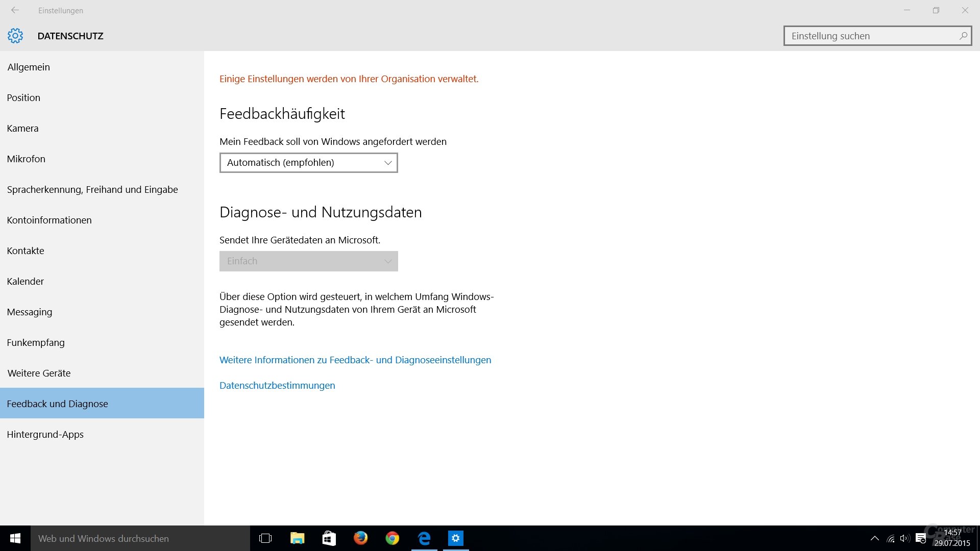Viewport: 980px width, 551px height.
Task: Open File Explorer from taskbar
Action: [x=297, y=538]
